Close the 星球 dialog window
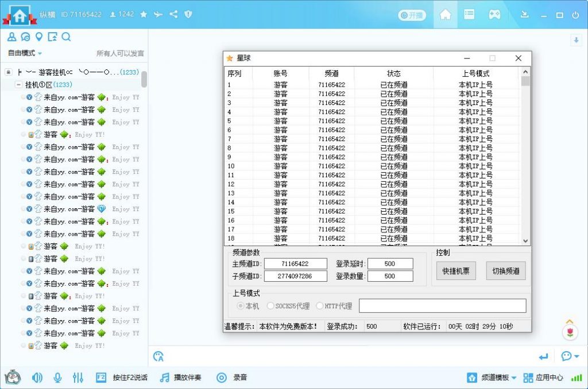588x389 pixels. pyautogui.click(x=519, y=58)
